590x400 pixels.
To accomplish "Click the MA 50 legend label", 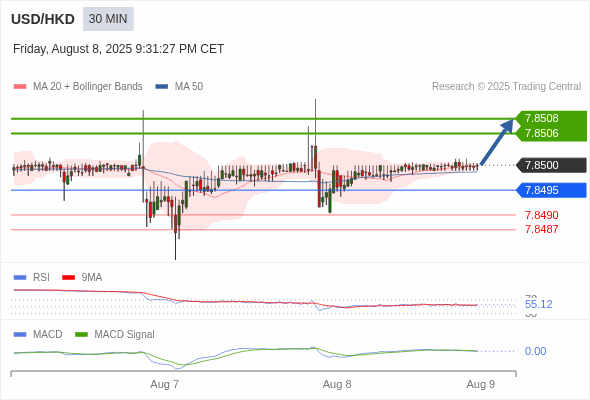I will pos(189,87).
